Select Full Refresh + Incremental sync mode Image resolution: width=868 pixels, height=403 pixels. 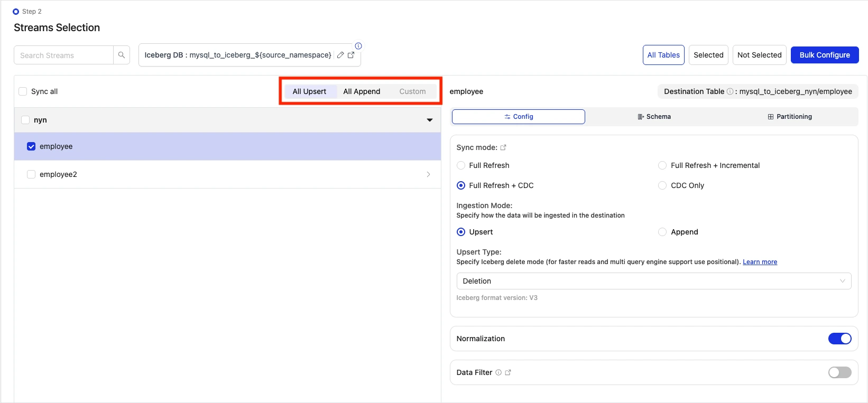662,165
